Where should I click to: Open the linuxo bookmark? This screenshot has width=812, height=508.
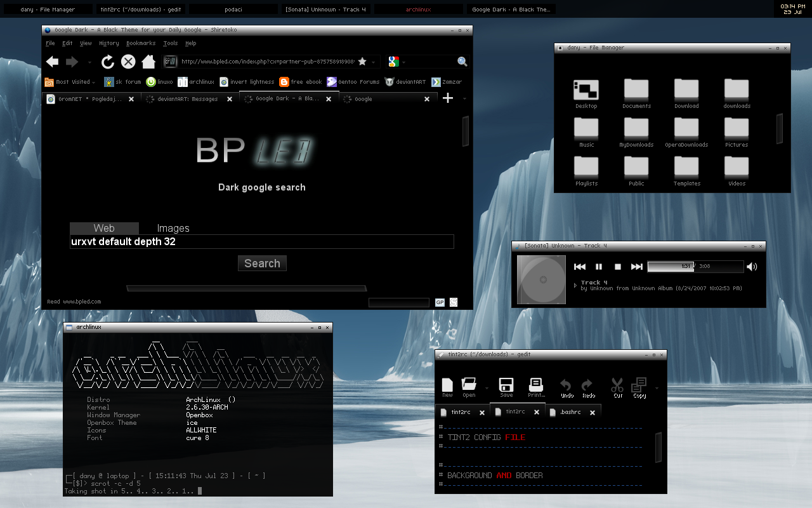coord(160,82)
